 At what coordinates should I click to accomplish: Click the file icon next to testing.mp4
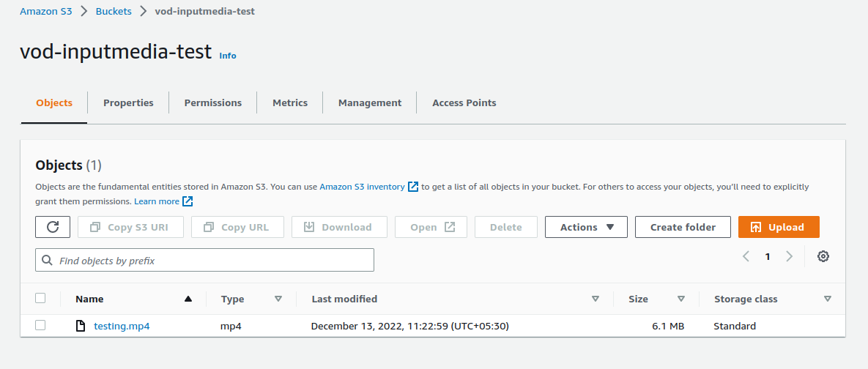coord(81,326)
